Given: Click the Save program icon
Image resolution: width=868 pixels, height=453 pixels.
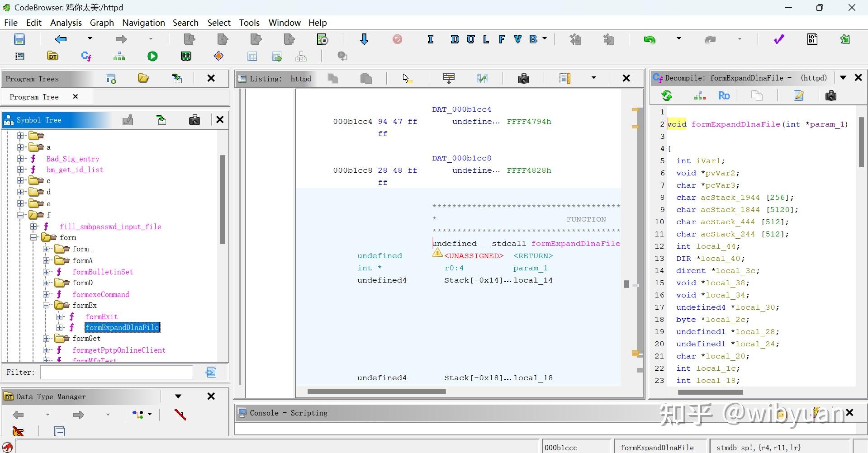Looking at the screenshot, I should pos(19,39).
